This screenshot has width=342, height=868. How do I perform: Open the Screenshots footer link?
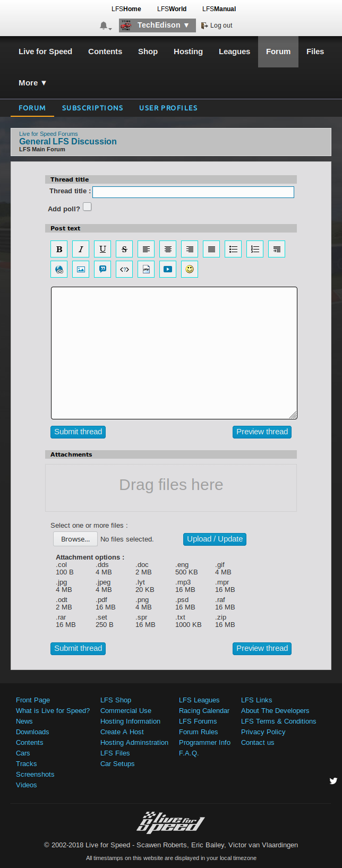(x=35, y=775)
